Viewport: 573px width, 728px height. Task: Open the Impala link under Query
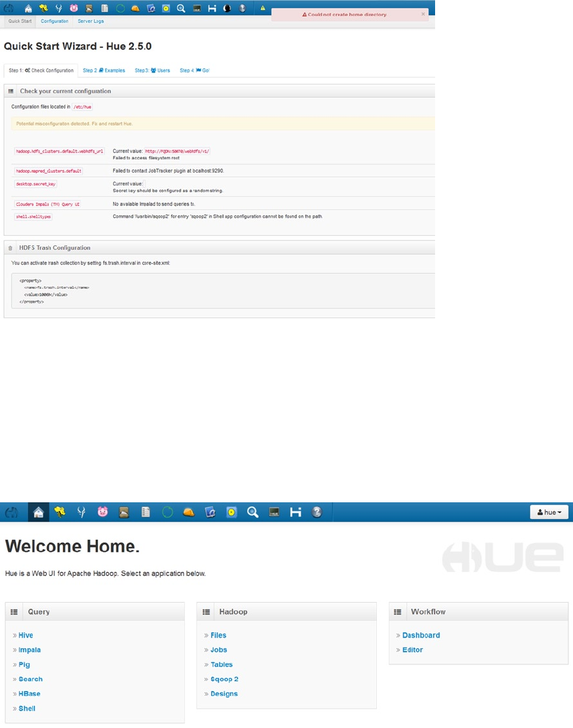pos(29,650)
